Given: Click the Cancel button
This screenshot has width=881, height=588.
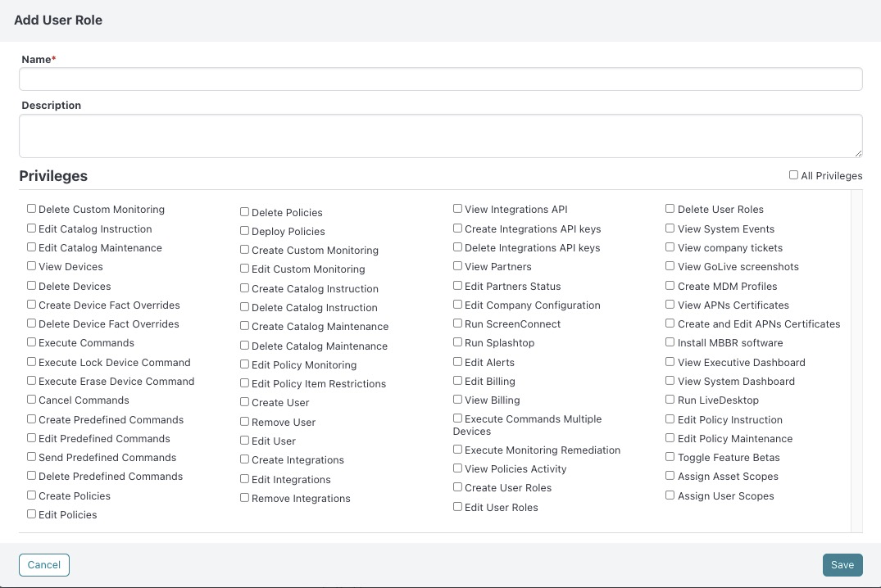Looking at the screenshot, I should click(43, 565).
